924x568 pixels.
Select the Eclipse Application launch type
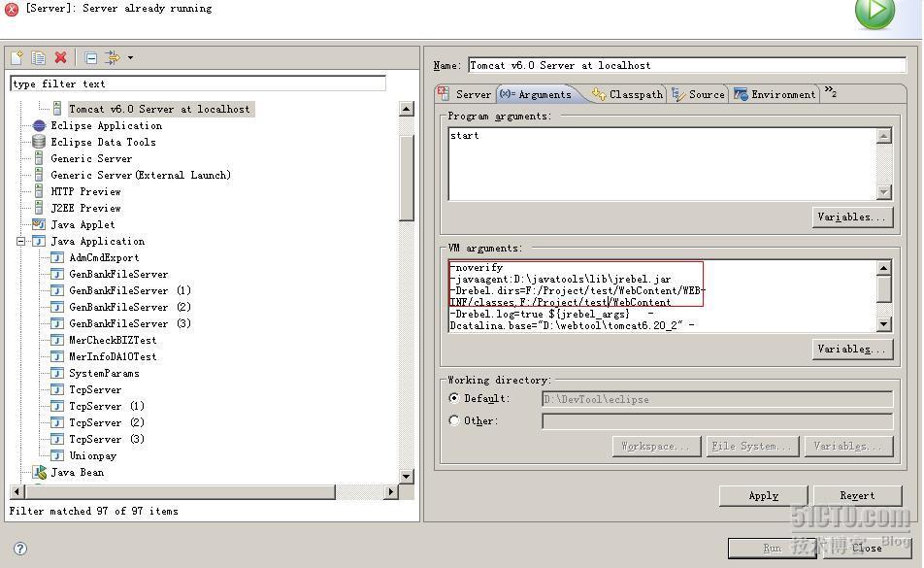point(106,125)
